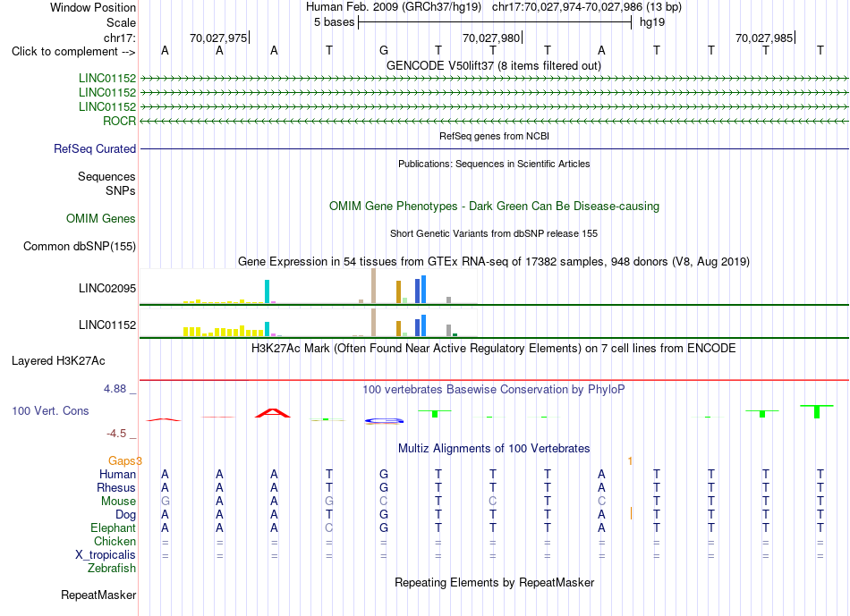Screen dimensions: 850x616
Task: Click the 70,027,980 ruler position label
Action: [x=491, y=38]
